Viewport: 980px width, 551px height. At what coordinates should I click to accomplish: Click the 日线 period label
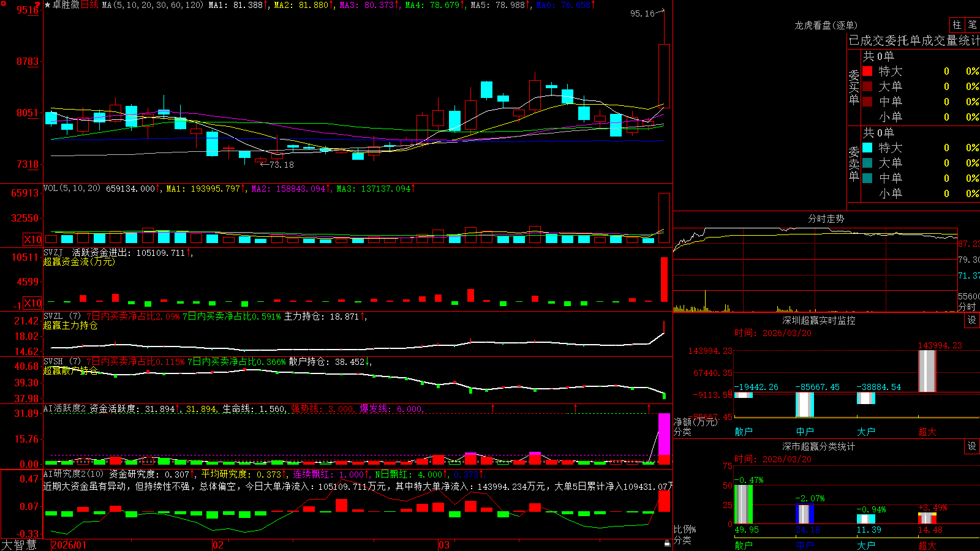89,5
